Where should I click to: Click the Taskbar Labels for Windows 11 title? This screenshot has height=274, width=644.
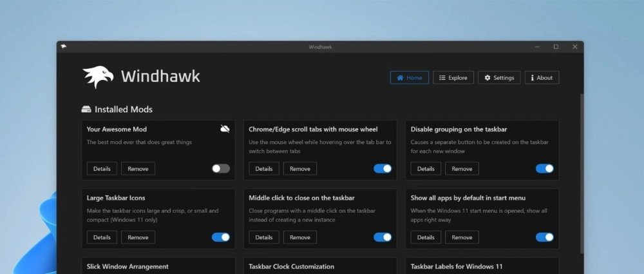point(457,267)
